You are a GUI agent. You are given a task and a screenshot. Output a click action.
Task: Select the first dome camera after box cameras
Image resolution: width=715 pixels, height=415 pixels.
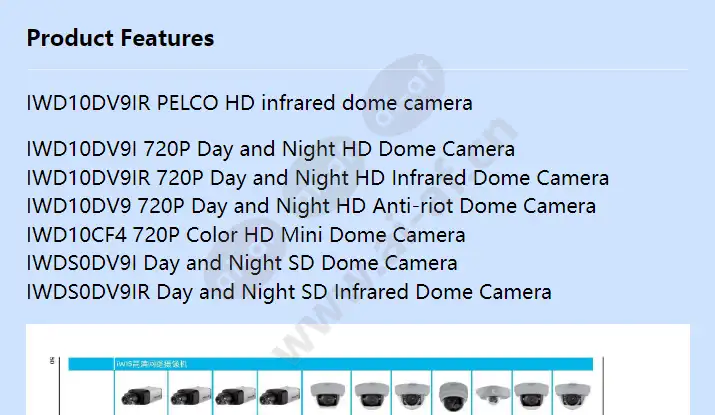click(x=327, y=395)
